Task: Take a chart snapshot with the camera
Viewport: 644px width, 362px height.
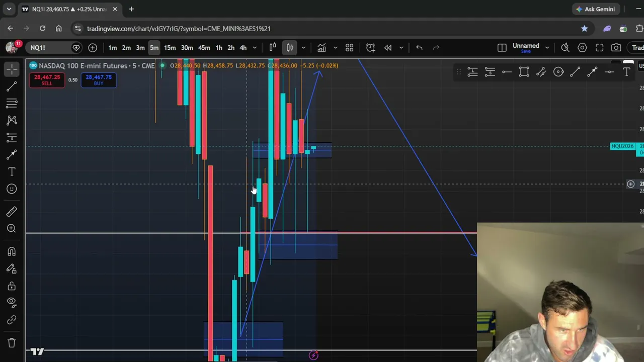Action: (x=616, y=48)
